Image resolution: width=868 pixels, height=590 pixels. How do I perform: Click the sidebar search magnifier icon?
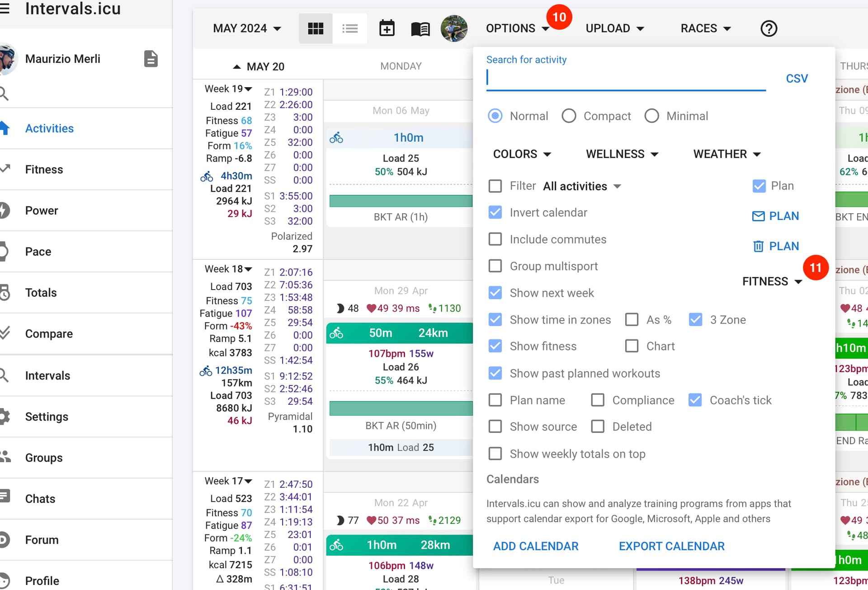click(4, 94)
